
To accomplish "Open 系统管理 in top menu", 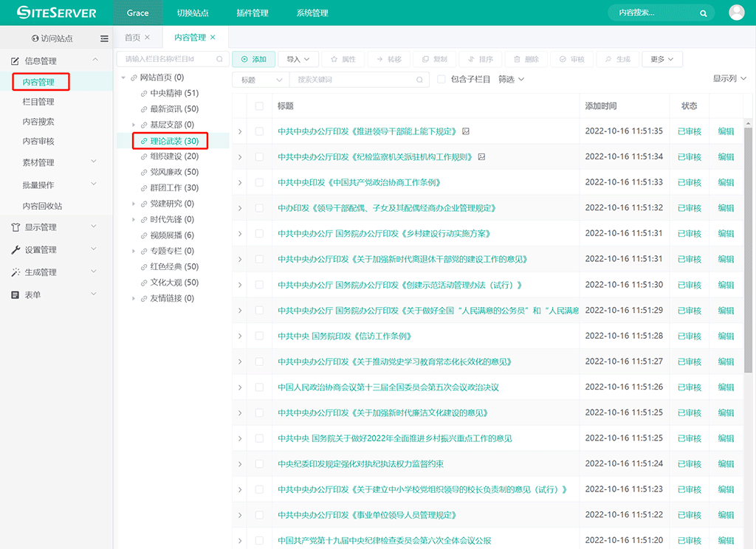I will 312,13.
